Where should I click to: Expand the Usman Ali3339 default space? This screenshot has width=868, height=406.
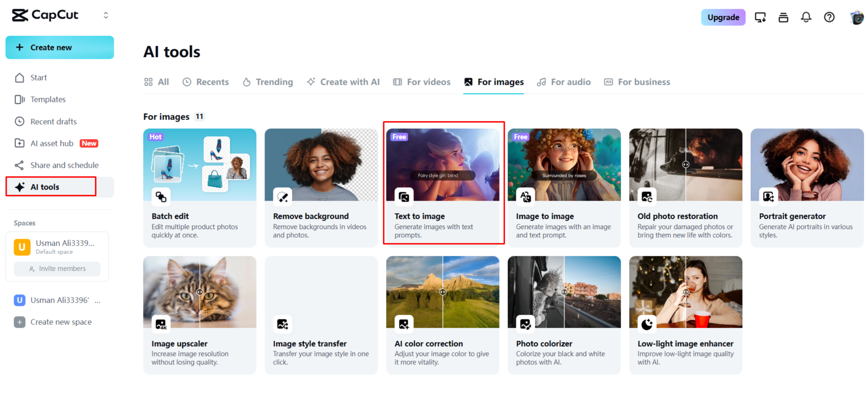coord(57,247)
